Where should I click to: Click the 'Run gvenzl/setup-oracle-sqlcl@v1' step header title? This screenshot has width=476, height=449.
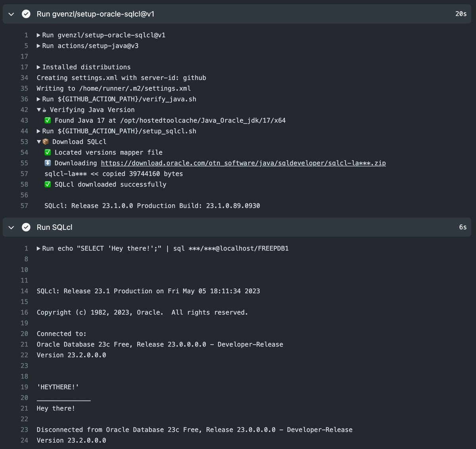pos(96,14)
